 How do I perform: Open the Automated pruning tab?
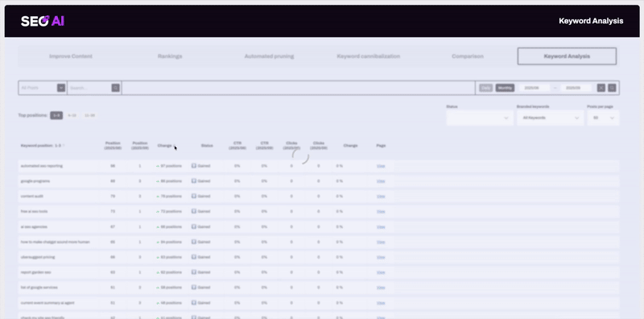[x=269, y=56]
